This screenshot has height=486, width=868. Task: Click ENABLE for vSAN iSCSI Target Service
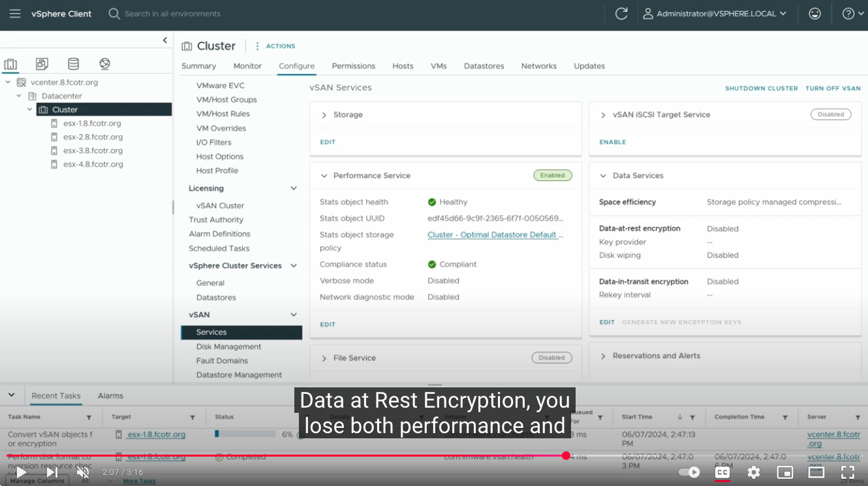[x=613, y=142]
